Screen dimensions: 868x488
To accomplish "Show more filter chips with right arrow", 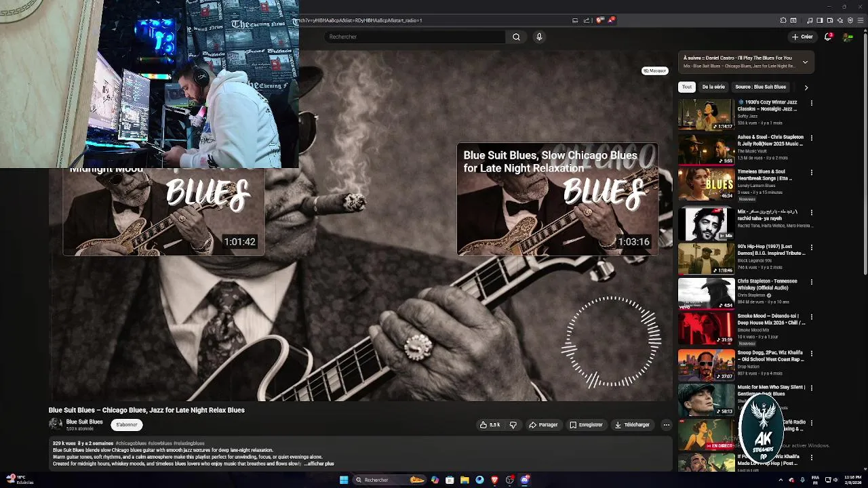I will [x=806, y=87].
